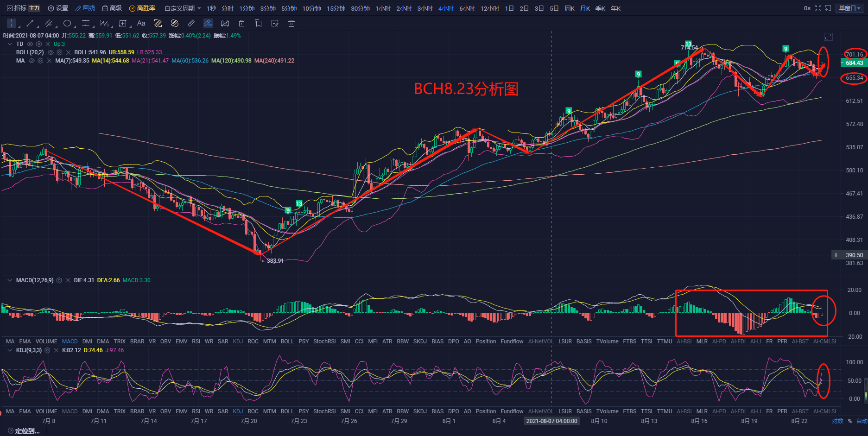
Task: Click the 684.43 current price label
Action: 854,63
